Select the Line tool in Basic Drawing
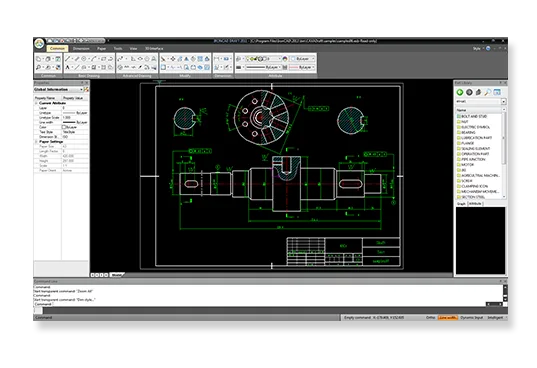Screen dimensions: 537x368 (x=68, y=59)
